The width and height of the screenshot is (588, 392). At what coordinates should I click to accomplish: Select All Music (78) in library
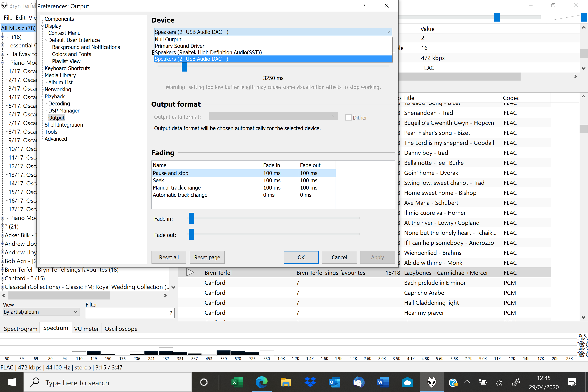coord(18,28)
